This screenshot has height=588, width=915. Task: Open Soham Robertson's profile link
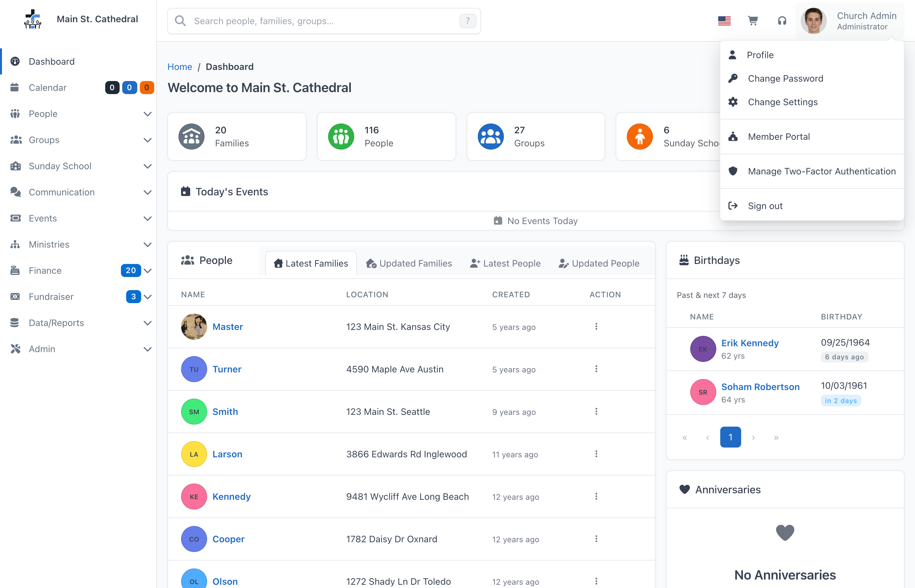point(760,387)
